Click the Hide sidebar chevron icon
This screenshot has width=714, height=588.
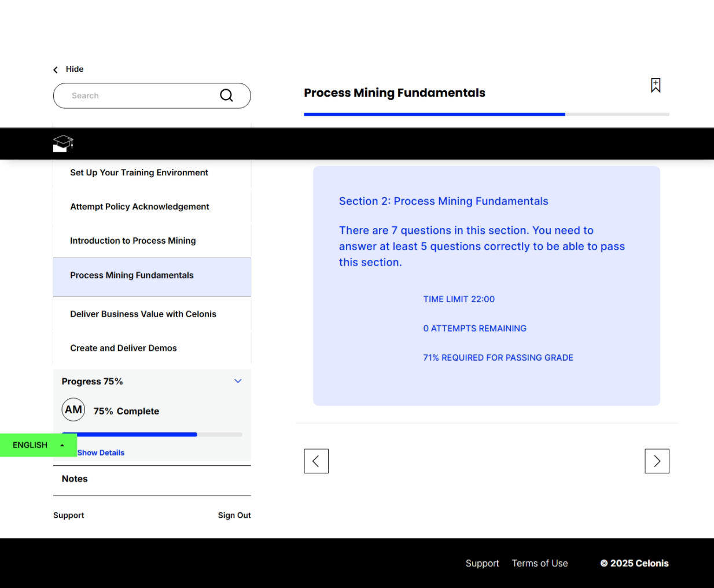56,70
